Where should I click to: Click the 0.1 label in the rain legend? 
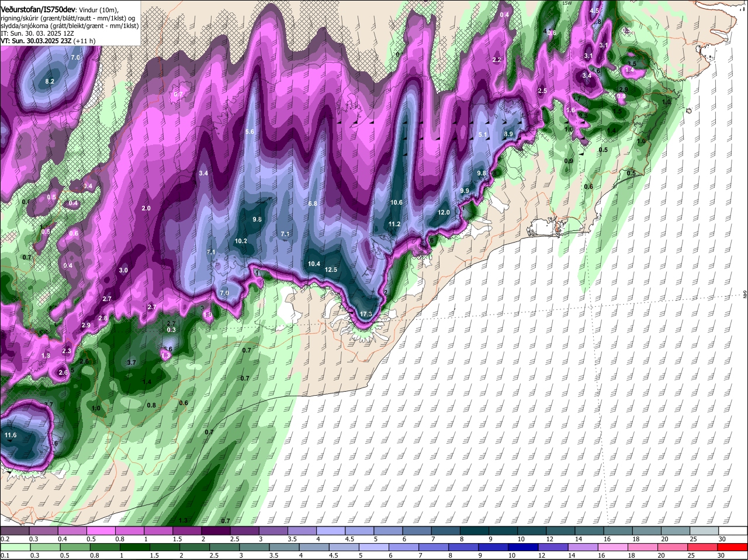click(5, 556)
